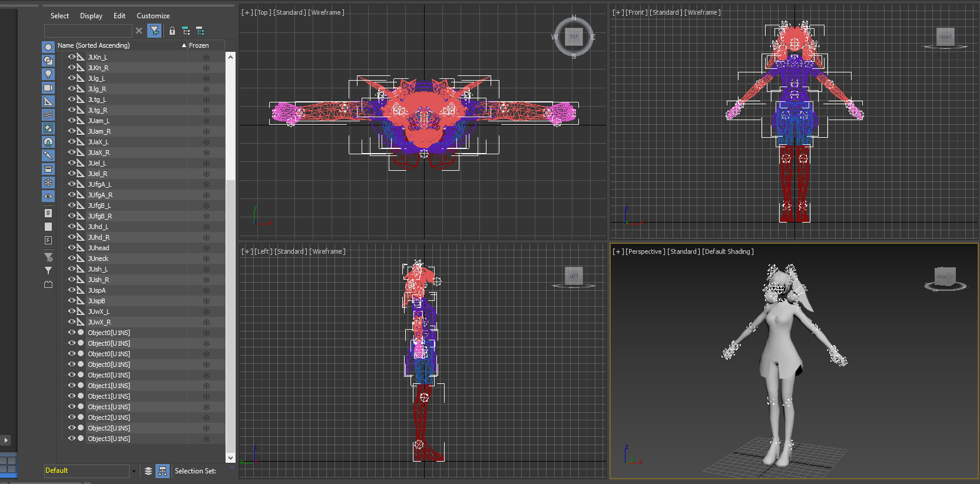Viewport: 980px width, 484px height.
Task: Click [Standard] label in Front viewport
Action: tap(666, 12)
